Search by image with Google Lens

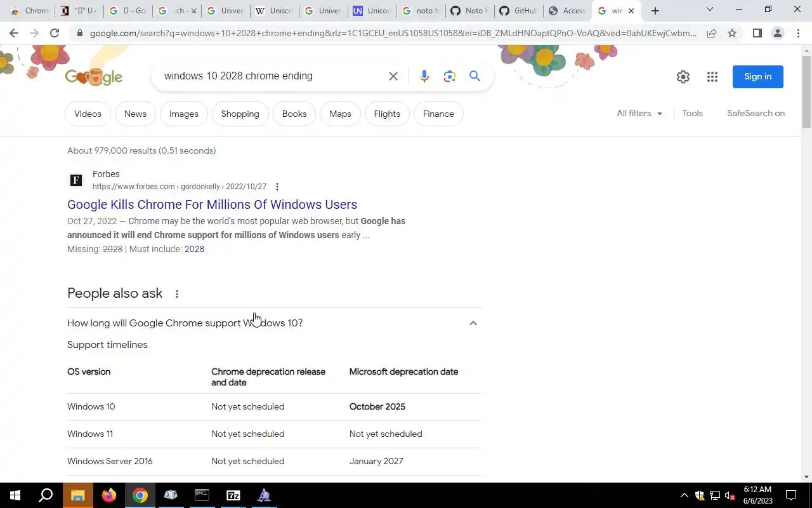pyautogui.click(x=450, y=76)
